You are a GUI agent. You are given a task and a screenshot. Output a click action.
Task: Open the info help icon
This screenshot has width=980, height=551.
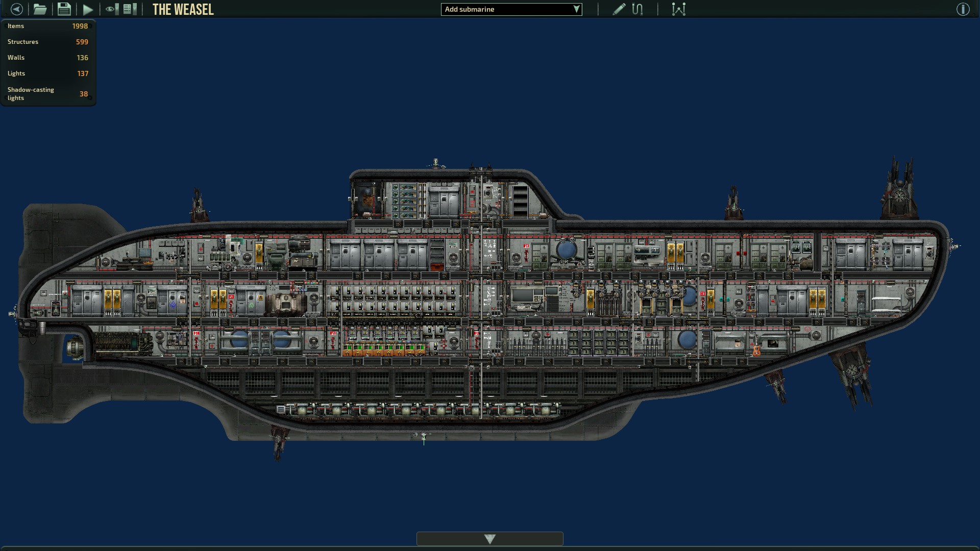pos(963,9)
